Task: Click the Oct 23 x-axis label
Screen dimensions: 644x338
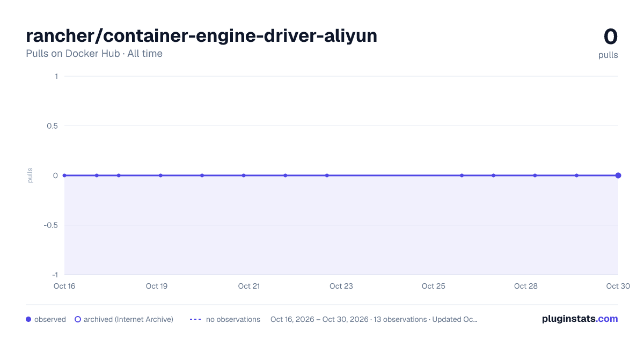Action: (341, 286)
